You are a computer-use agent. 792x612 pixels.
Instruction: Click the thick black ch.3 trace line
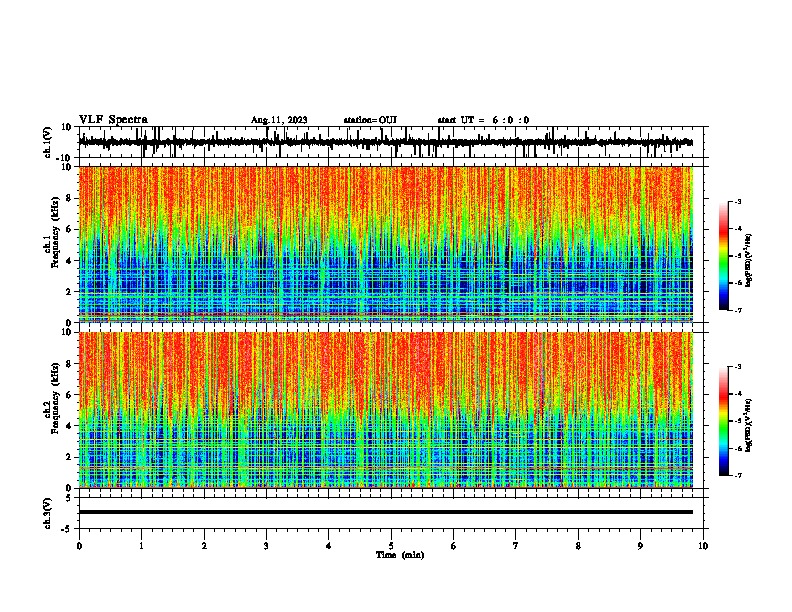coord(386,512)
